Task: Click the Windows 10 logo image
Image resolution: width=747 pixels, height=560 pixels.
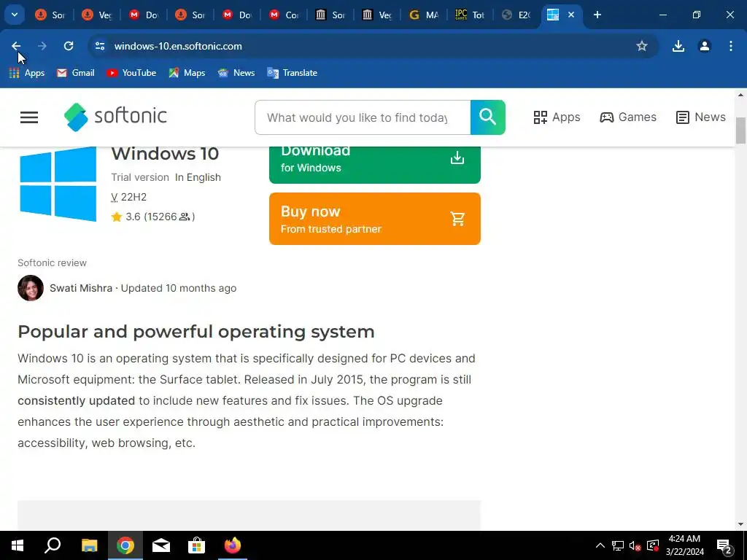Action: [58, 184]
